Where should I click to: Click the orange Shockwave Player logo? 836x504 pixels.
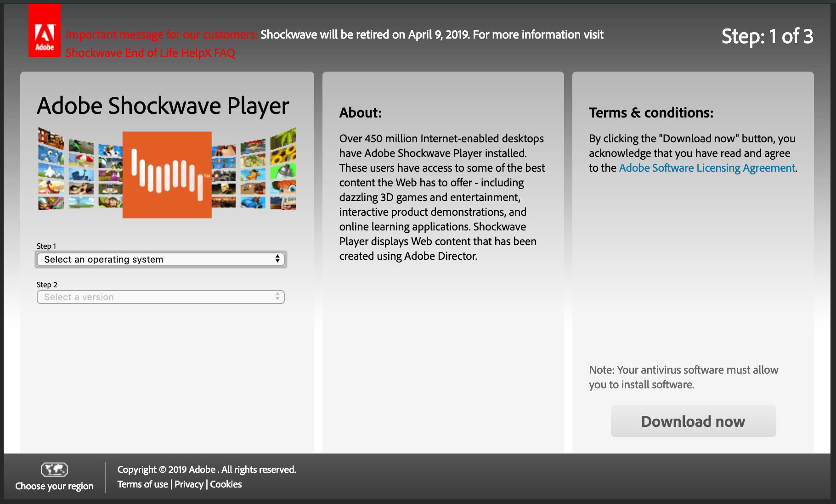167,175
